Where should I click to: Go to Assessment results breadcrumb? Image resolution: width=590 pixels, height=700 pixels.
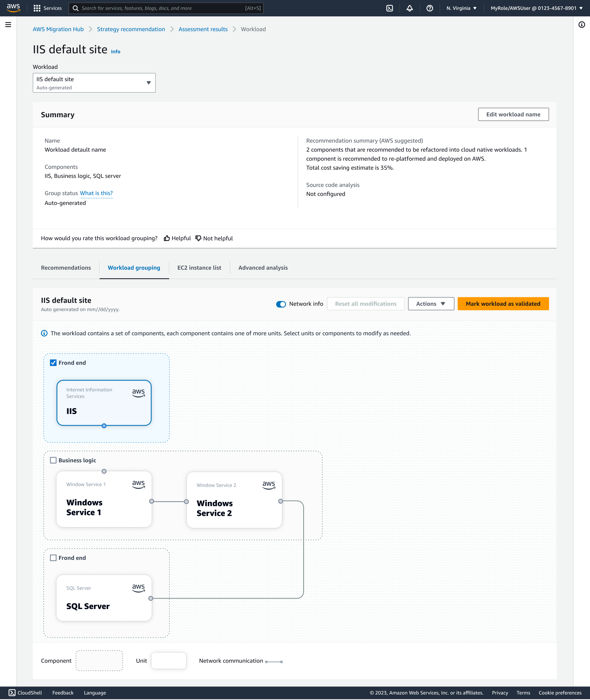click(203, 29)
